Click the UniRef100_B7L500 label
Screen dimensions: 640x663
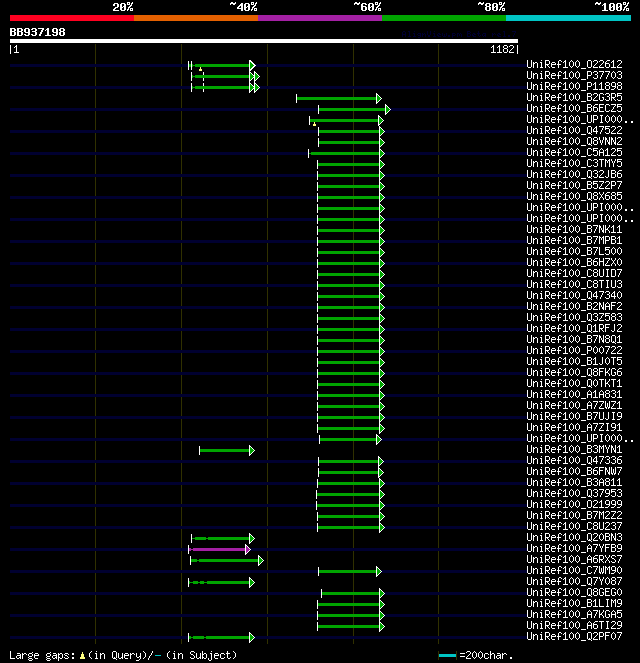point(574,251)
